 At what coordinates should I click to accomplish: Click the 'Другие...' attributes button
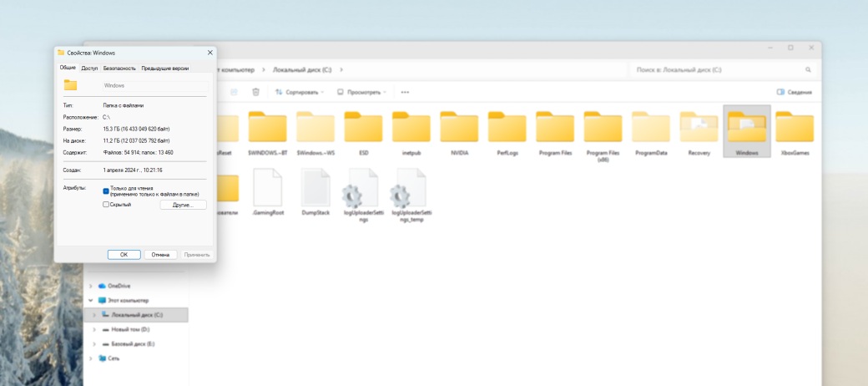coord(183,205)
